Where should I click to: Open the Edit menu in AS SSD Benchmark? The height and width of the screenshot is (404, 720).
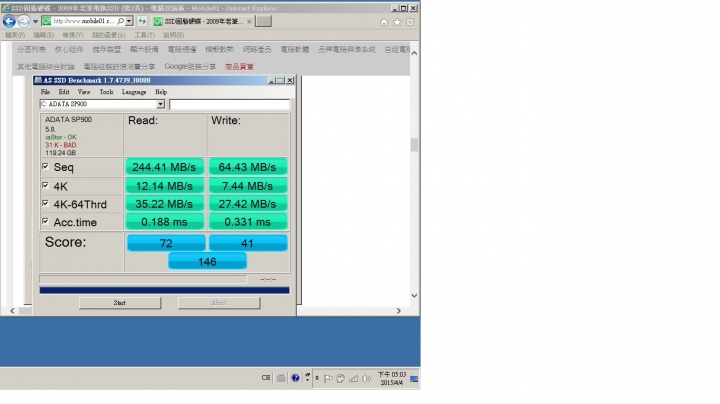click(x=64, y=92)
